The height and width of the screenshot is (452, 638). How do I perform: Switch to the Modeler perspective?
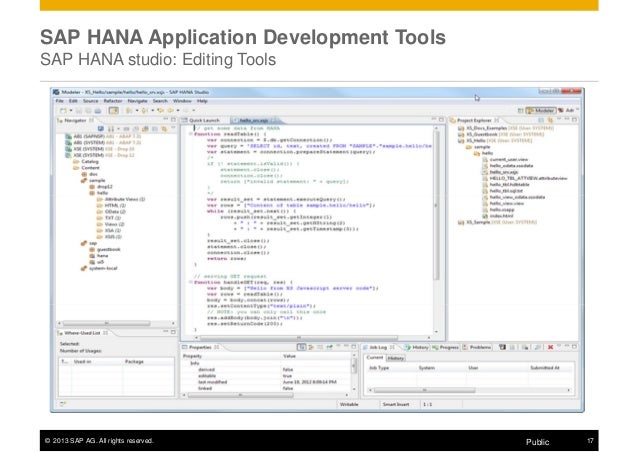[540, 112]
